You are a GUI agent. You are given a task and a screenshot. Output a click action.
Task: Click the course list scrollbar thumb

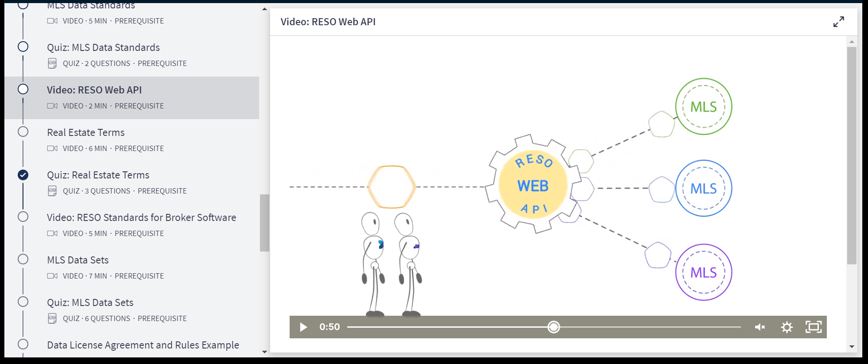pos(264,223)
